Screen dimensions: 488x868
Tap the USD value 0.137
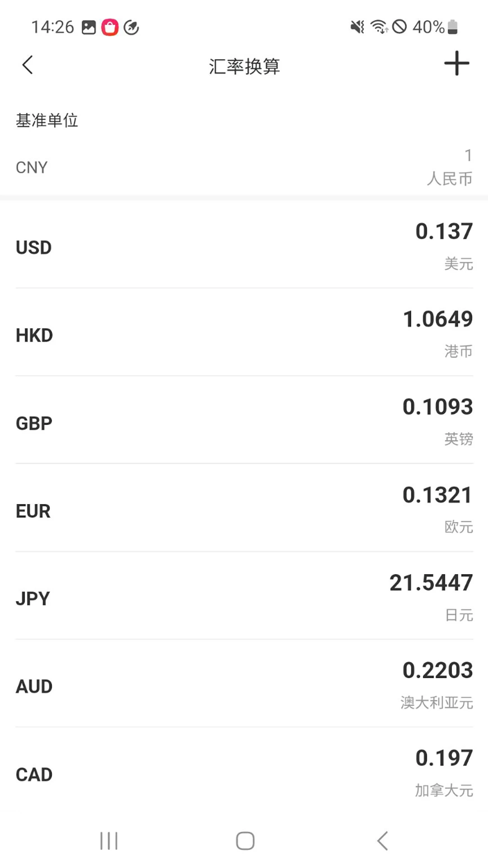point(444,231)
